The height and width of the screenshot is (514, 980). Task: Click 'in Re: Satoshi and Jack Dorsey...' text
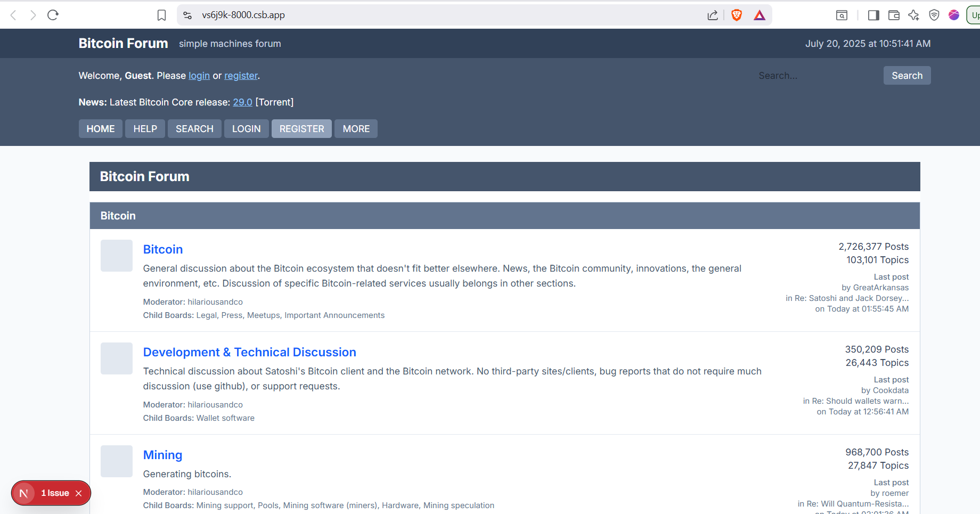click(x=847, y=298)
